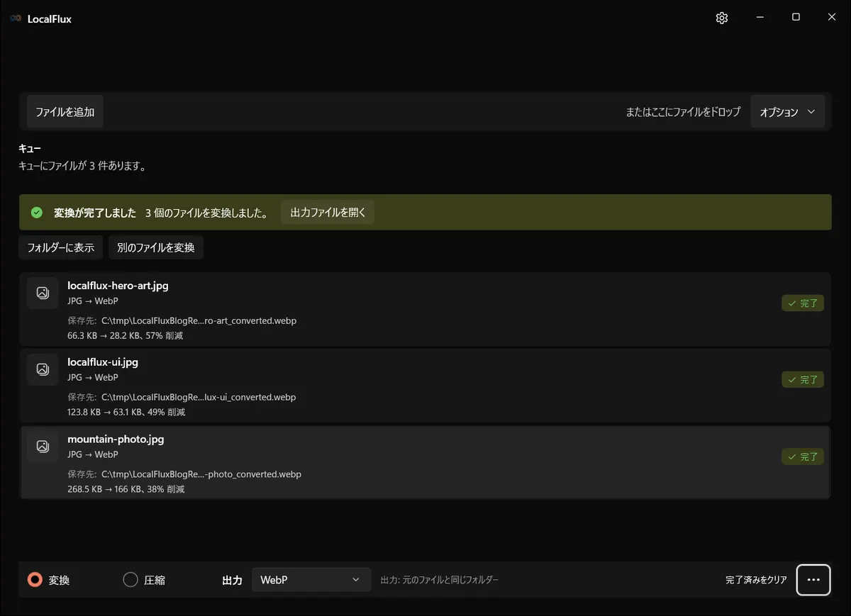Image resolution: width=851 pixels, height=616 pixels.
Task: Click 別のファイルを変換 button
Action: pos(156,247)
